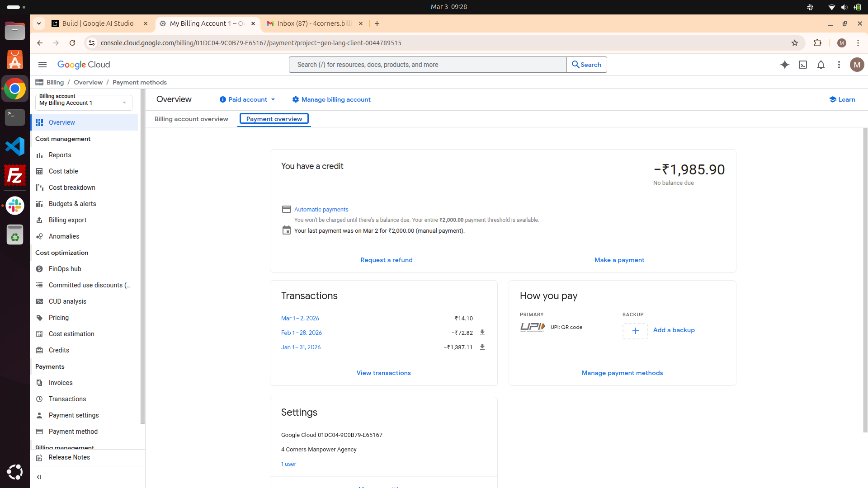Click the resource search input field

tap(427, 65)
